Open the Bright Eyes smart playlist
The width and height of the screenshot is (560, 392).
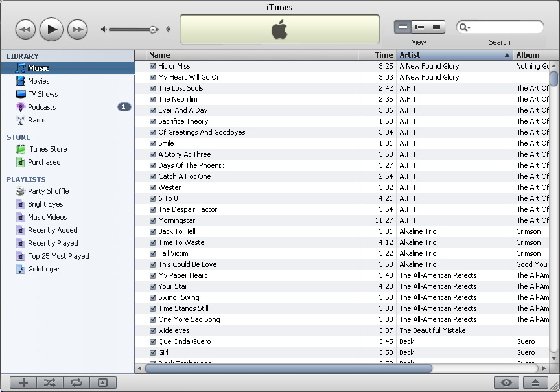coord(45,204)
